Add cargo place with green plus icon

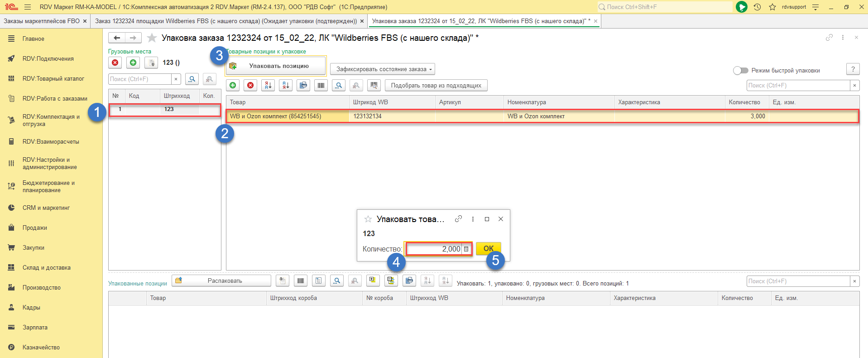133,63
